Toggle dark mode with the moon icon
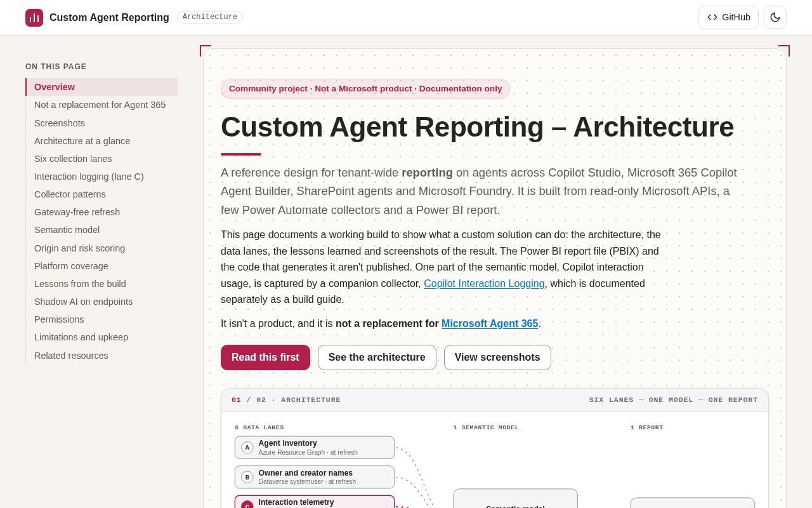This screenshot has width=812, height=508. (x=775, y=17)
